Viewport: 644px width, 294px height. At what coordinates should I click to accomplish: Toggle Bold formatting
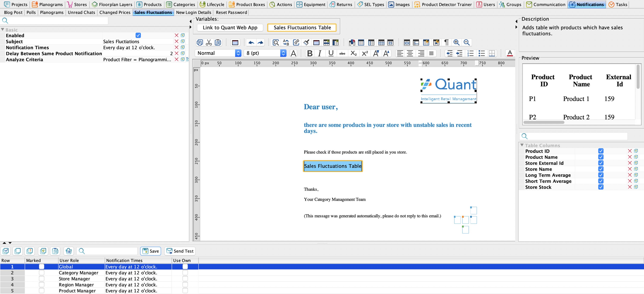pyautogui.click(x=309, y=53)
